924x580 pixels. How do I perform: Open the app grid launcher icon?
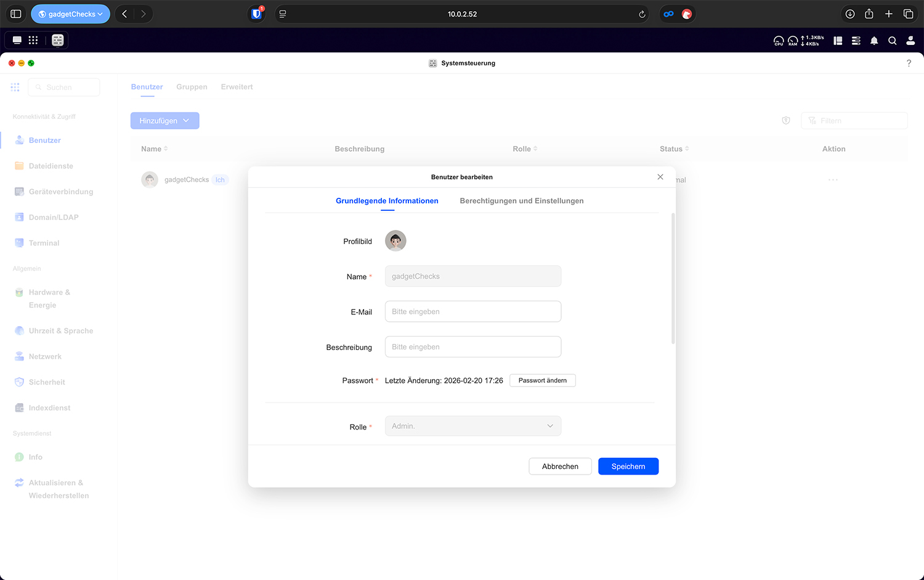pyautogui.click(x=33, y=40)
